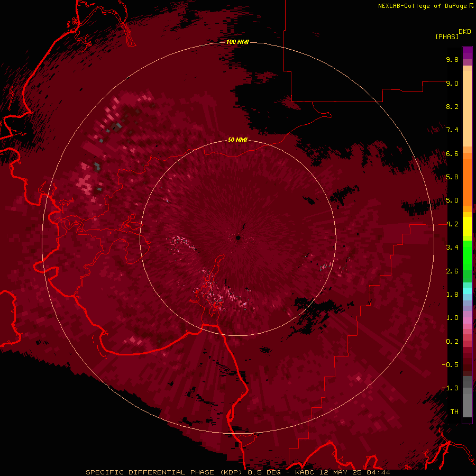Click the 9.8 value on the scale
The image size is (476, 476).
click(x=452, y=59)
